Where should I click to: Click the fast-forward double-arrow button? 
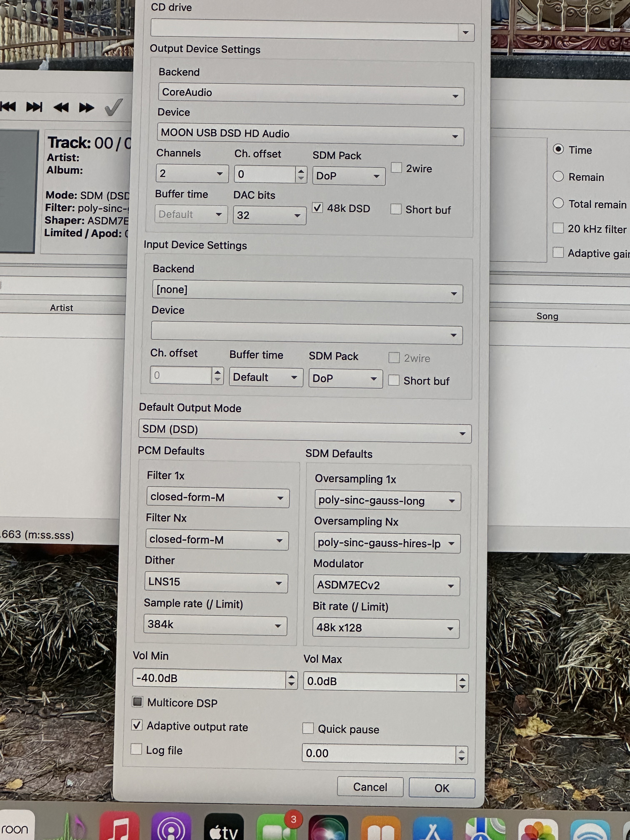tap(87, 108)
